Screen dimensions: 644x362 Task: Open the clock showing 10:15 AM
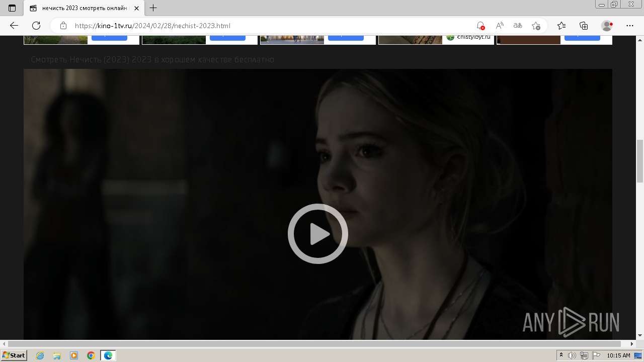(618, 355)
